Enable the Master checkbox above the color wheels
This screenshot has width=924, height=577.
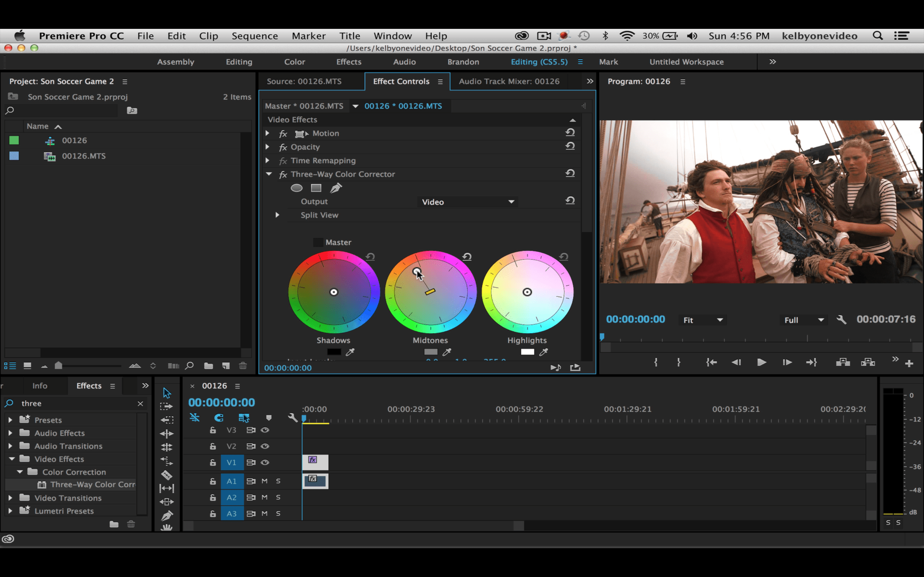(318, 242)
